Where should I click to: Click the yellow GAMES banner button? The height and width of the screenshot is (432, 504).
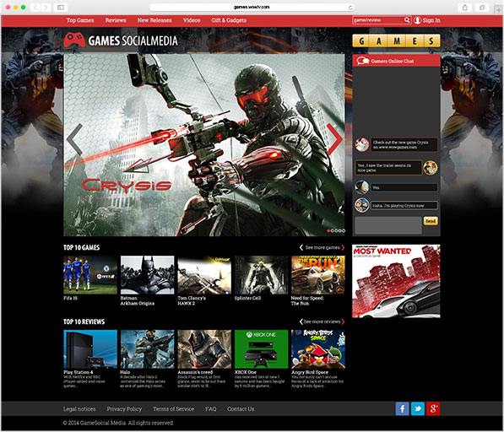[396, 40]
